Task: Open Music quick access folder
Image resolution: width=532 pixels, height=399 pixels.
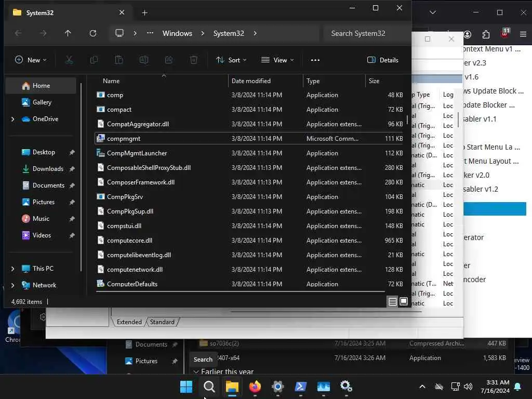Action: (x=41, y=219)
